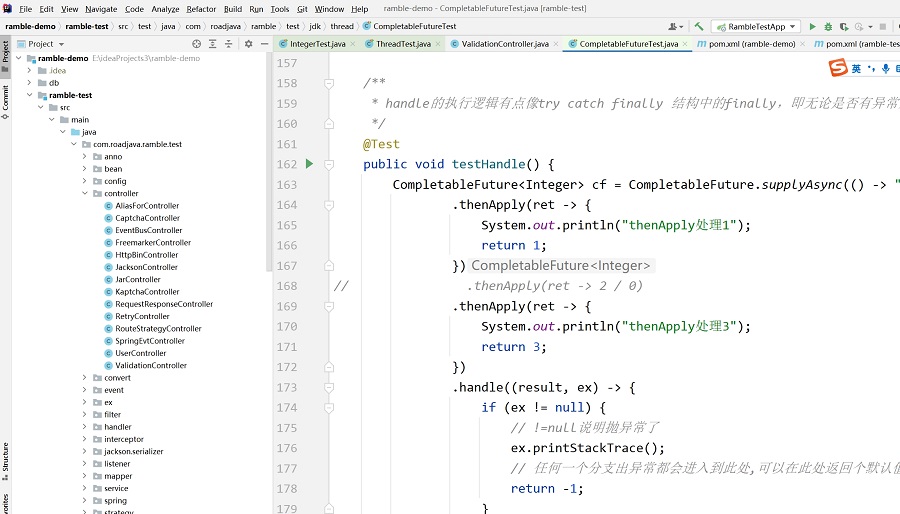Screen dimensions: 900x514
Task: Fold the testHandle method at line 162
Action: (x=329, y=165)
